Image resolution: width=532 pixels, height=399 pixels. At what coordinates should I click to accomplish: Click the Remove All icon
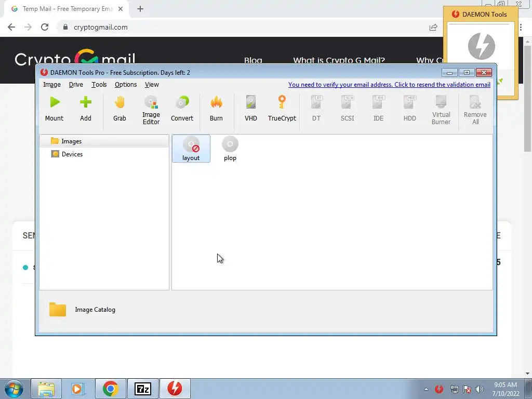click(x=475, y=110)
